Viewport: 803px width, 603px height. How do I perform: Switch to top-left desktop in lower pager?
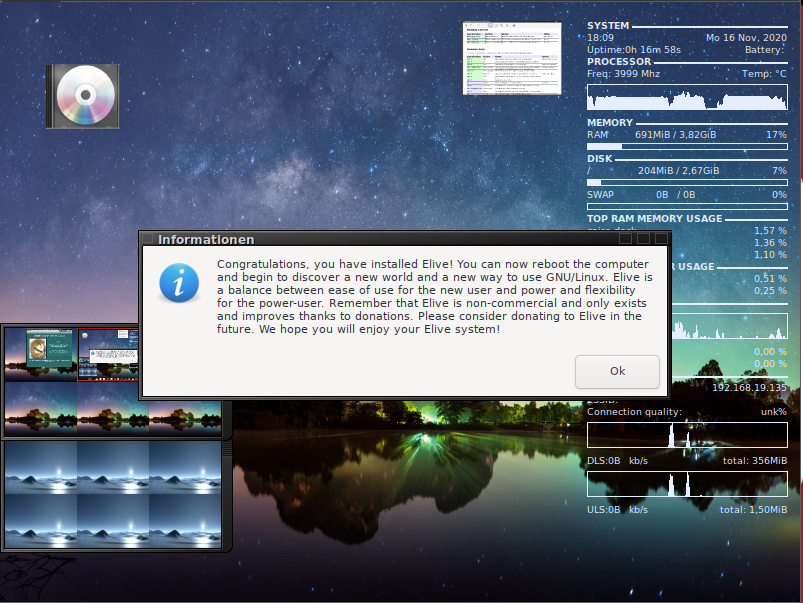pos(41,468)
